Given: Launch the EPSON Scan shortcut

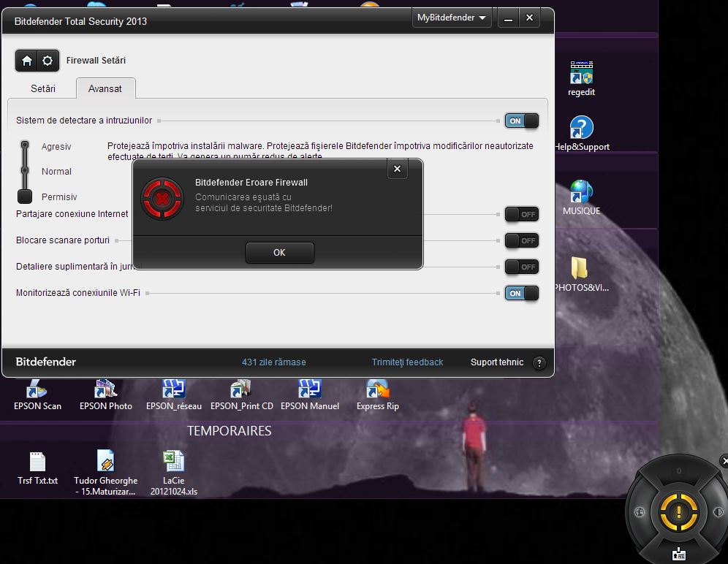Looking at the screenshot, I should click(x=37, y=395).
